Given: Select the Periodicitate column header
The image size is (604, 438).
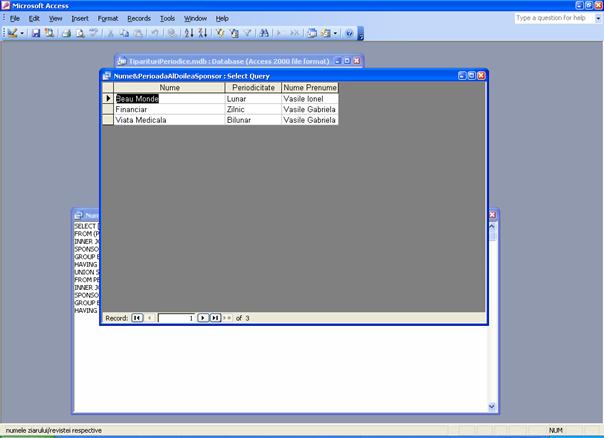Looking at the screenshot, I should (x=253, y=88).
